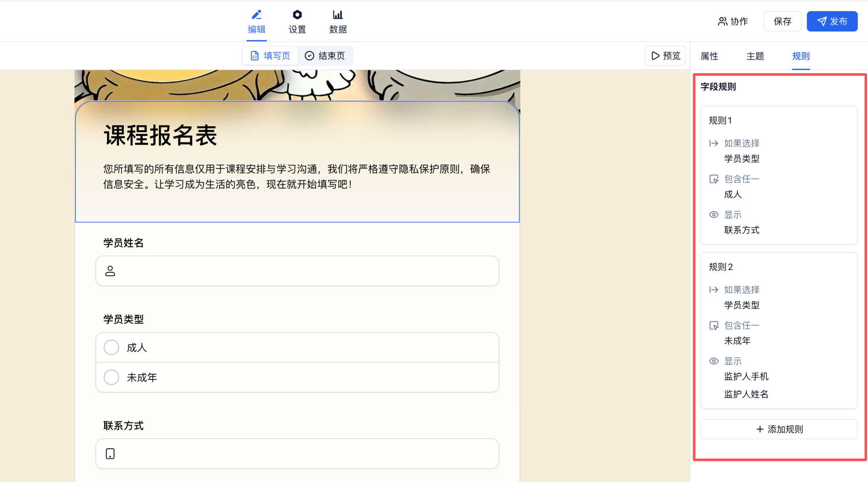Select the 未成年 radio option
Viewport: 868px width, 482px height.
tap(111, 377)
